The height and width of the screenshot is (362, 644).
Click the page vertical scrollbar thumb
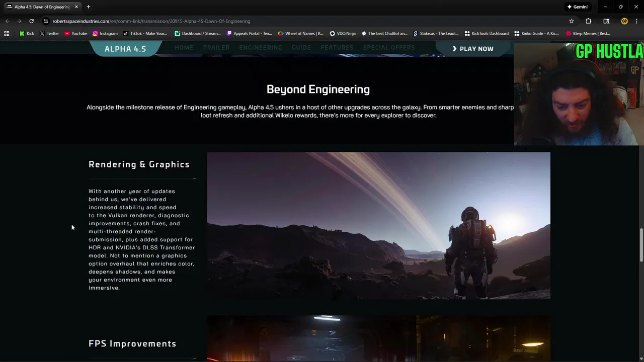coord(641,245)
